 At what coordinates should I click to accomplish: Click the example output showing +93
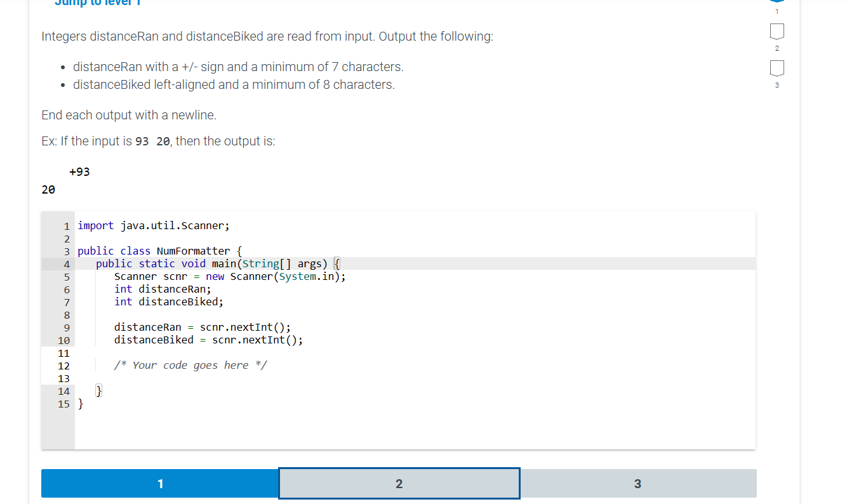[79, 171]
